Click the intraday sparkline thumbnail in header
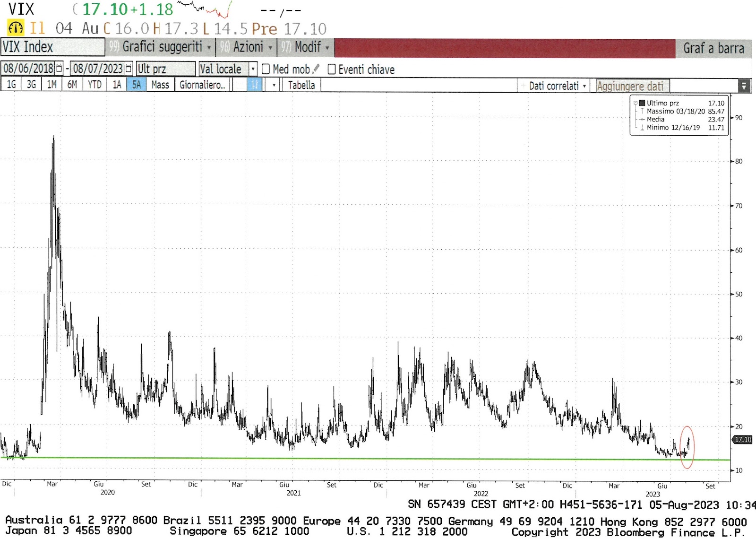 pos(205,9)
